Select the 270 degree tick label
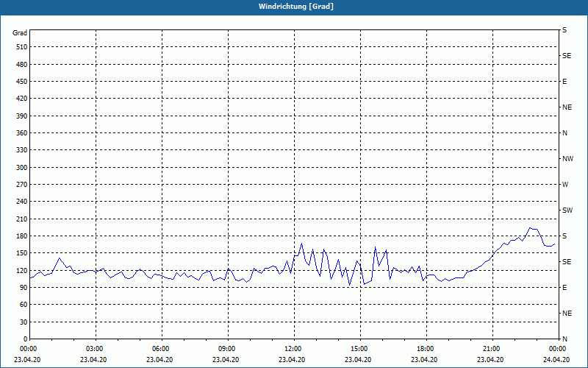 22,185
